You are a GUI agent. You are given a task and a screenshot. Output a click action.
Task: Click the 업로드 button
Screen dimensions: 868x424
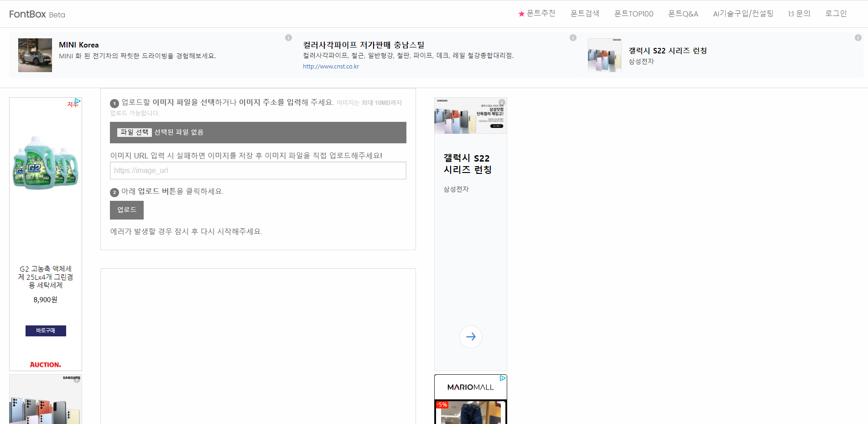click(x=127, y=210)
